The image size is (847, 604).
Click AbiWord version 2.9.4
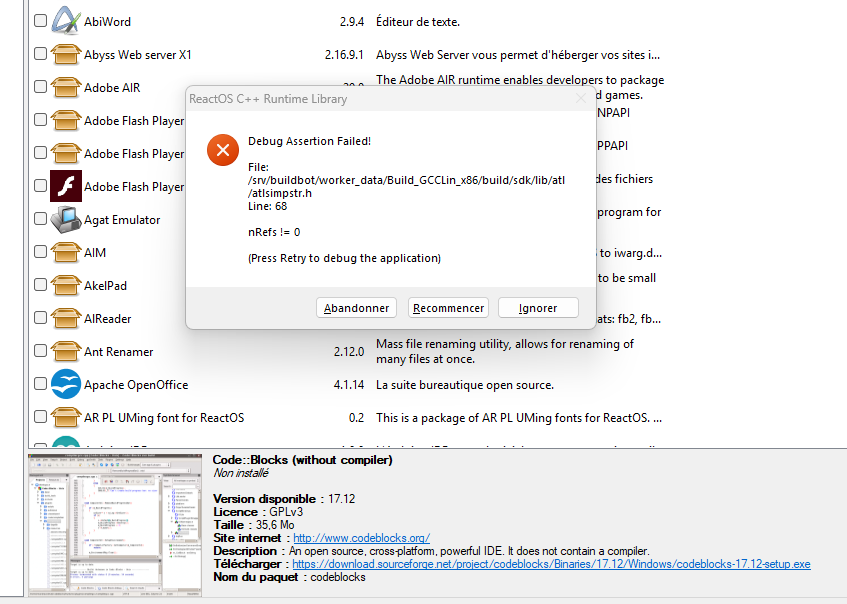point(352,22)
